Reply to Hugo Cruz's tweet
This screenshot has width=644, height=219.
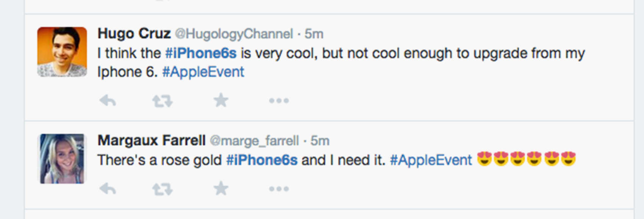click(x=108, y=101)
